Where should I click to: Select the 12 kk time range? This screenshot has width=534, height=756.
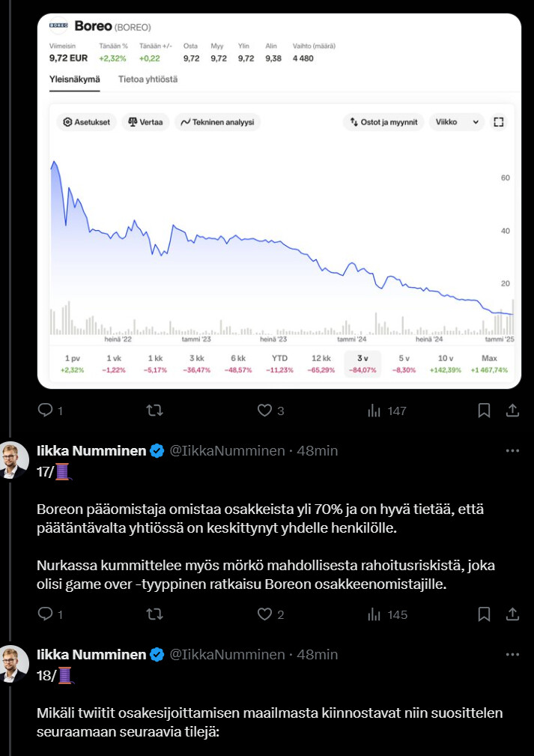pos(321,363)
